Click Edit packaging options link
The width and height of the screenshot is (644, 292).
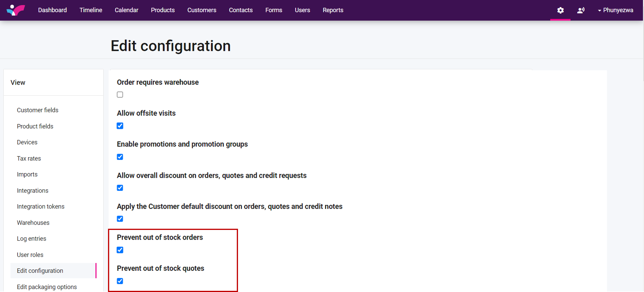pos(47,287)
